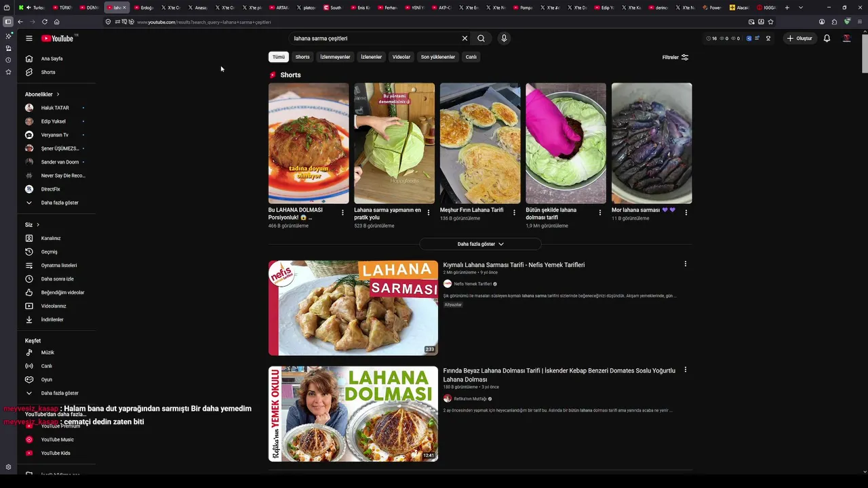Open Kıymalı Lahana Sarması Tarifi video title
The width and height of the screenshot is (868, 488).
pos(514,265)
